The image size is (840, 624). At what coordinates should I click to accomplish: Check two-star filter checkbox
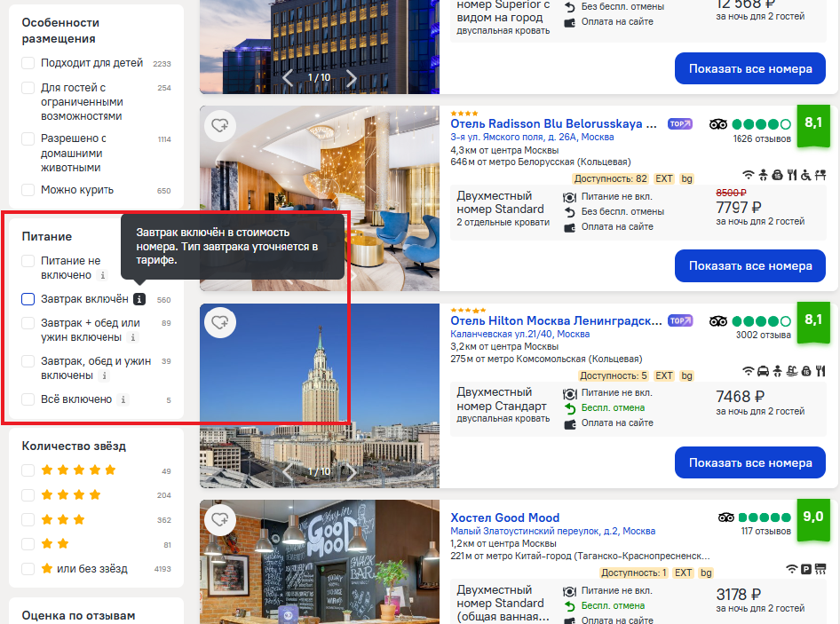28,544
